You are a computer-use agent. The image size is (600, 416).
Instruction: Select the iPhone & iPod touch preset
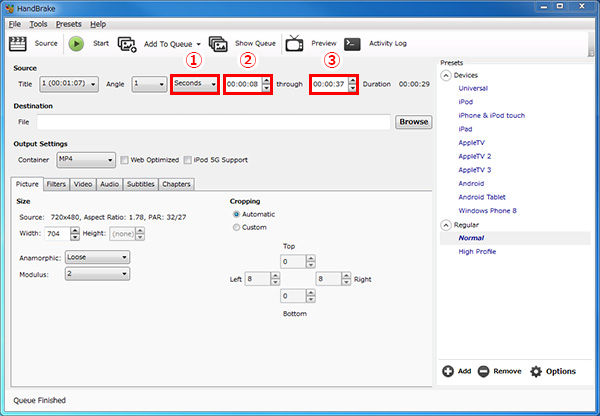tap(491, 116)
